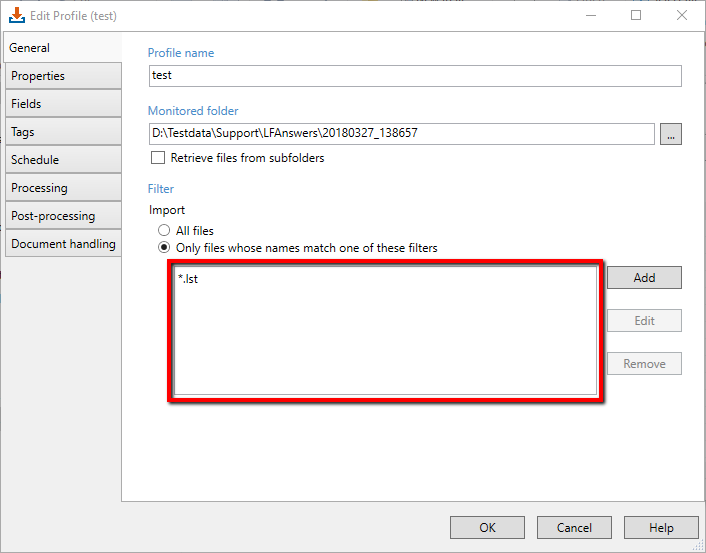Select Only files matching filters option

[164, 248]
